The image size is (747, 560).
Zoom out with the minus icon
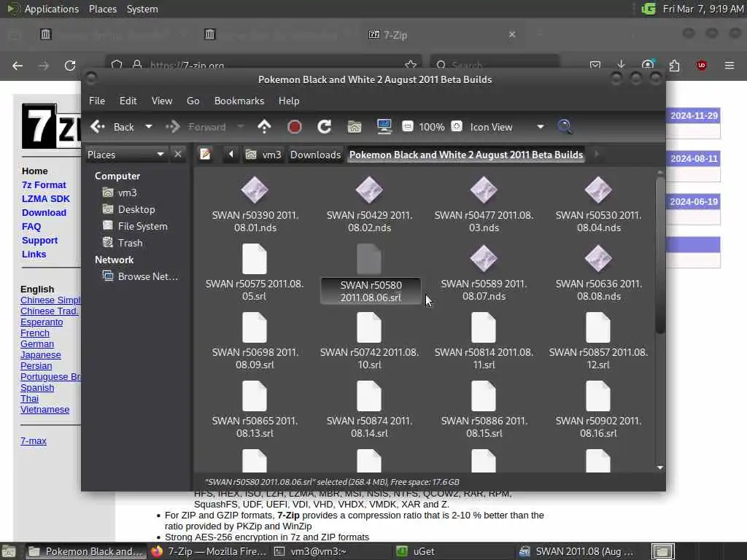(407, 126)
